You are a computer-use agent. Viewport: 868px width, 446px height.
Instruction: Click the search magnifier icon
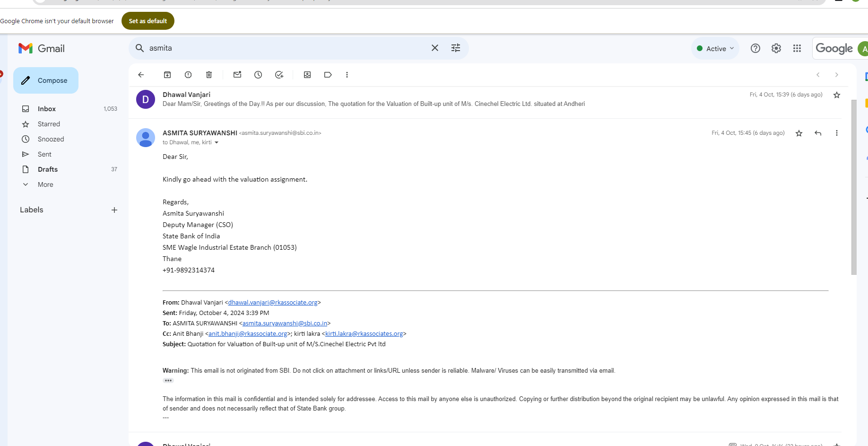[x=140, y=48]
